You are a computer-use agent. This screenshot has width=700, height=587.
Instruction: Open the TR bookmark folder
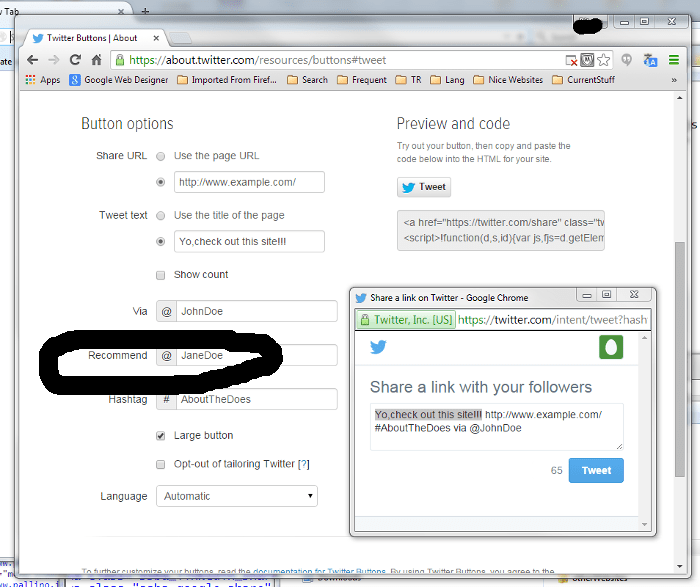click(x=408, y=80)
